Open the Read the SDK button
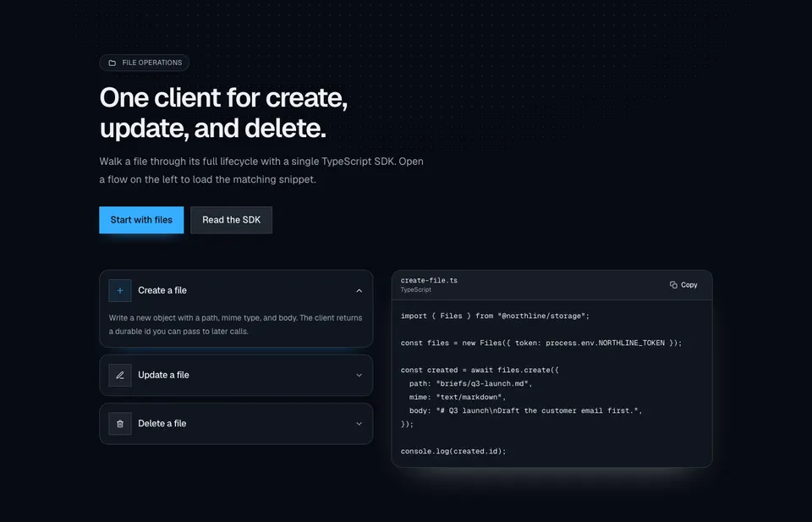The width and height of the screenshot is (812, 522). (231, 220)
